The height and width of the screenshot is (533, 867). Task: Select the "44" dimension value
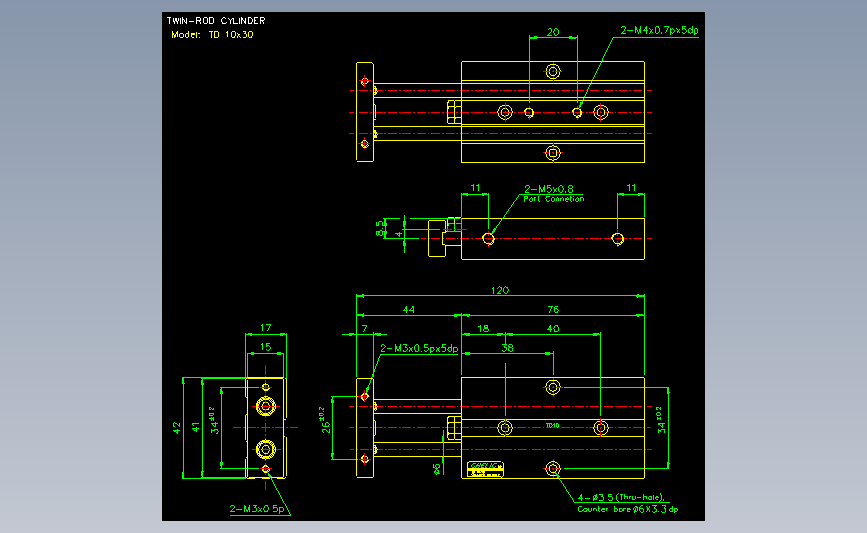409,310
